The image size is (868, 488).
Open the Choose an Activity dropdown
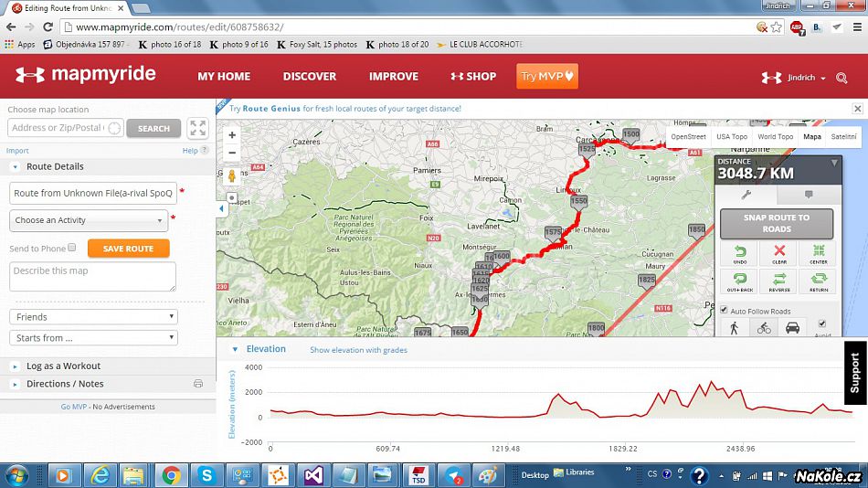(89, 220)
